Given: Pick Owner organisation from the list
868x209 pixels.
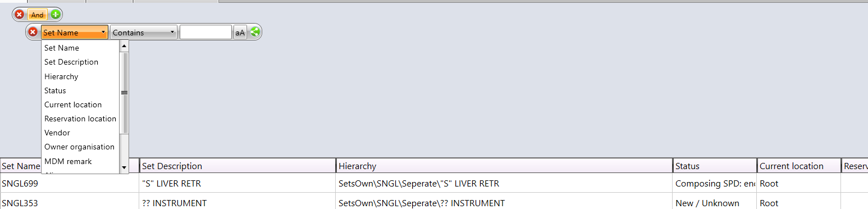Looking at the screenshot, I should pyautogui.click(x=79, y=147).
